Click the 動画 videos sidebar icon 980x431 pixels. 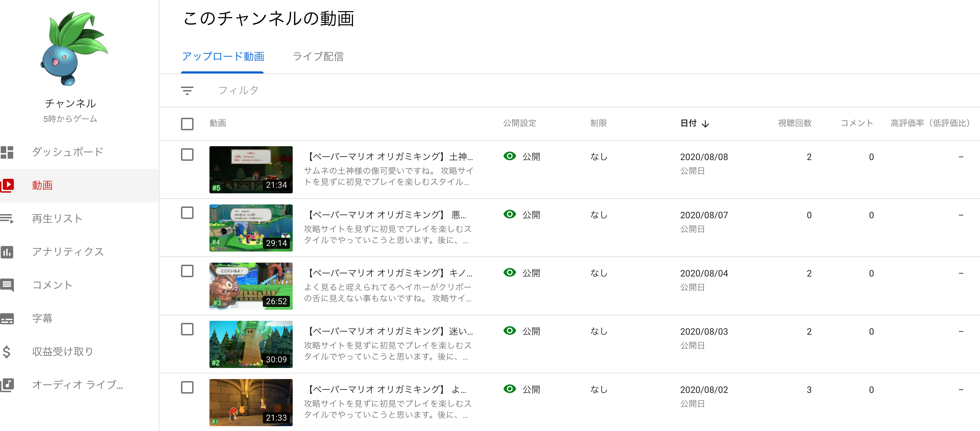point(7,185)
